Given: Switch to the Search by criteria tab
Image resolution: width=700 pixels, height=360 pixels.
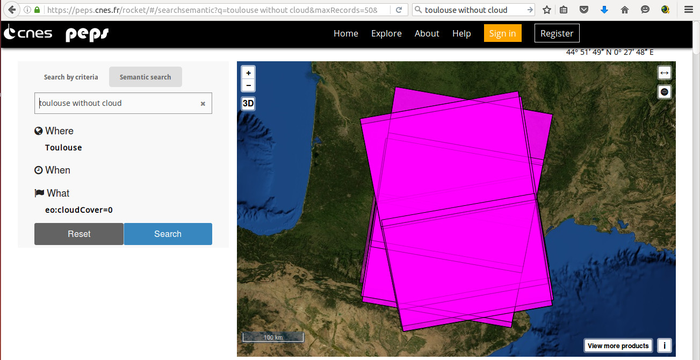Looking at the screenshot, I should [71, 77].
